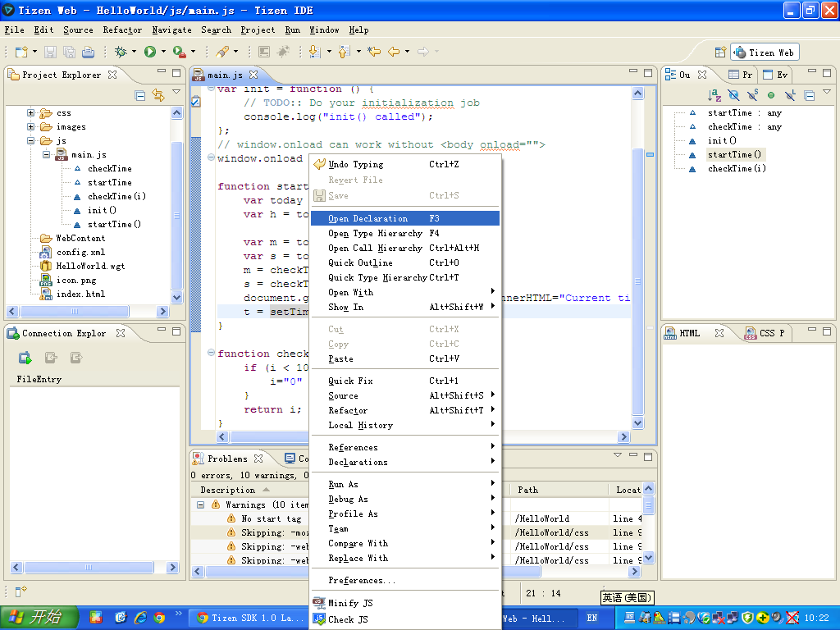Click the task marker icon in editor gutter
Image resolution: width=840 pixels, height=630 pixels.
coord(196,101)
